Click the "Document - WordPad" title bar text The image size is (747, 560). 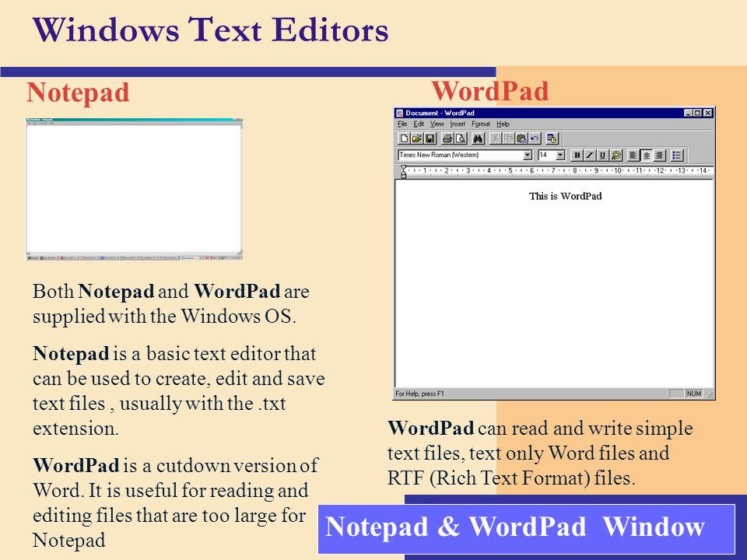(x=440, y=114)
